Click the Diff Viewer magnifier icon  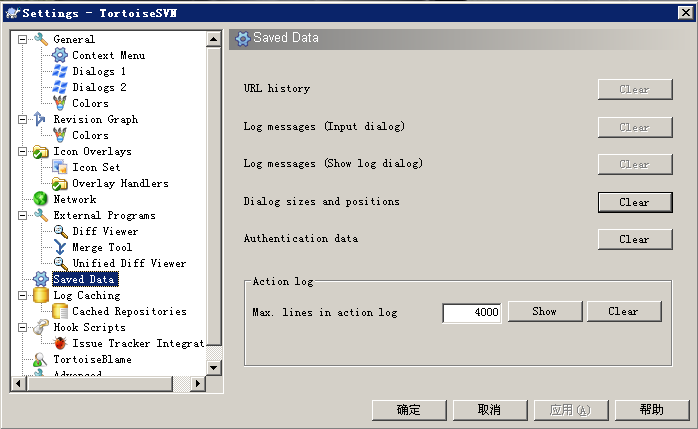click(x=60, y=231)
